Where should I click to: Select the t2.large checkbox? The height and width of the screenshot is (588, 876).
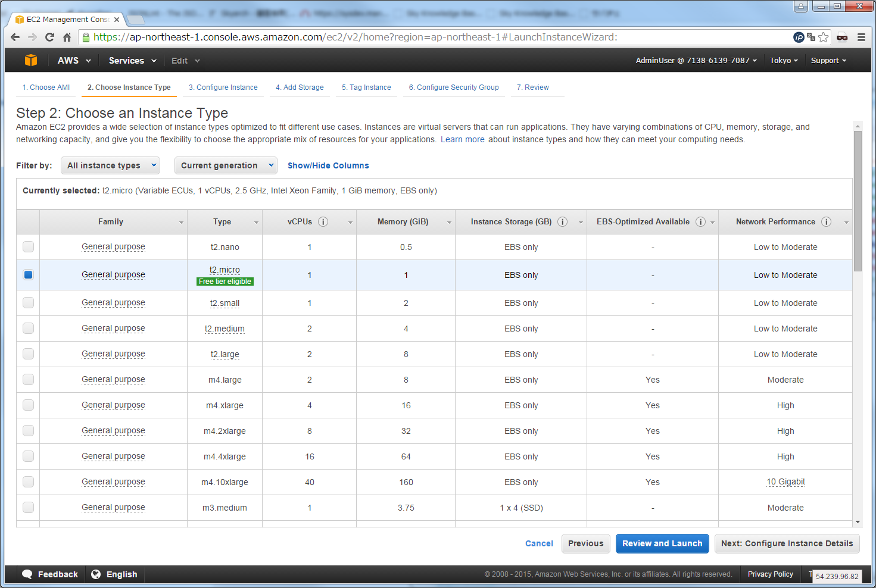click(28, 354)
